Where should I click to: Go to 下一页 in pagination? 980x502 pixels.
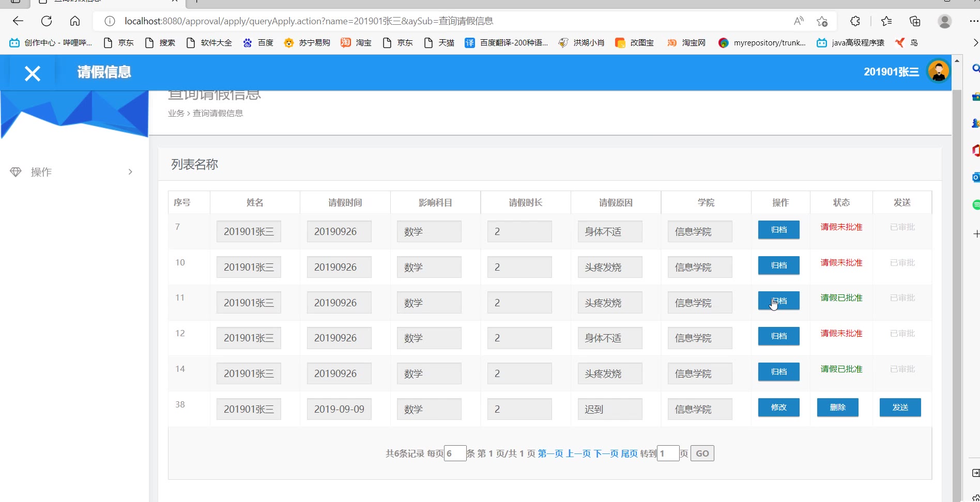[606, 453]
